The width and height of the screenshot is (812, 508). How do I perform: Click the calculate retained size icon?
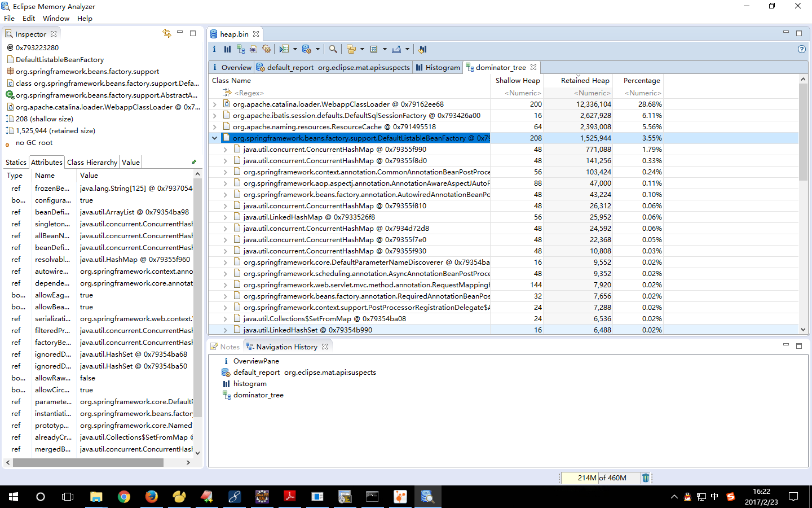pyautogui.click(x=374, y=49)
